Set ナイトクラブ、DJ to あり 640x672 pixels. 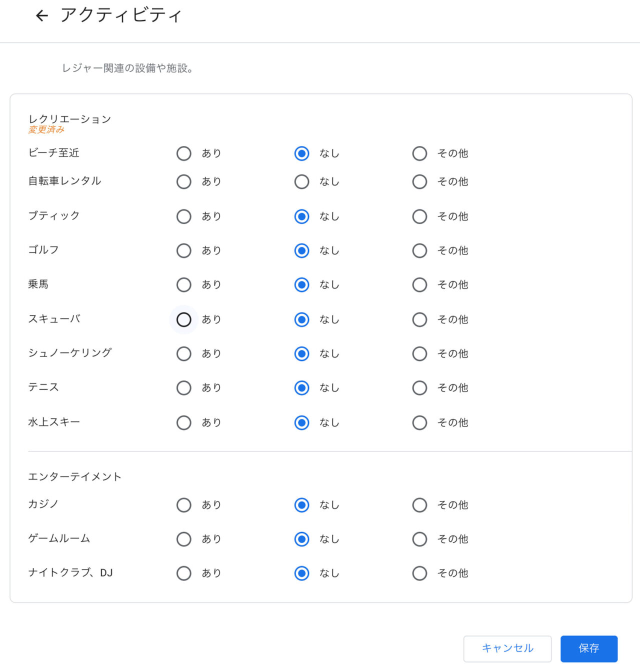pos(184,573)
